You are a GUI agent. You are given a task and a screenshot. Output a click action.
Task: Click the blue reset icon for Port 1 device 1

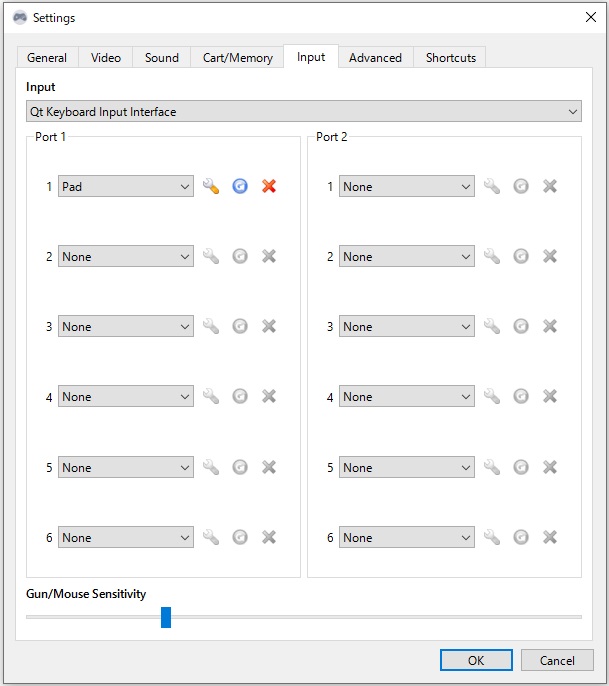[240, 186]
